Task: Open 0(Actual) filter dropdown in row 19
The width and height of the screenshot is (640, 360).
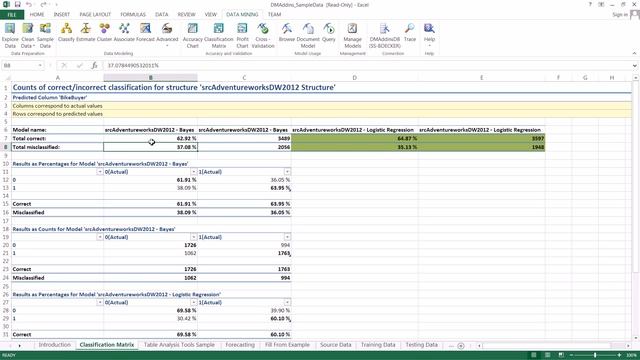Action: point(193,237)
